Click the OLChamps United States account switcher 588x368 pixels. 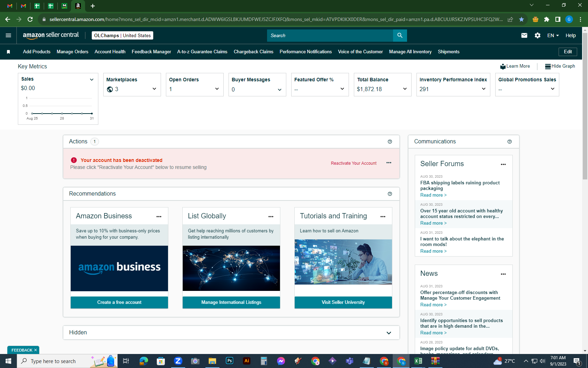(122, 35)
